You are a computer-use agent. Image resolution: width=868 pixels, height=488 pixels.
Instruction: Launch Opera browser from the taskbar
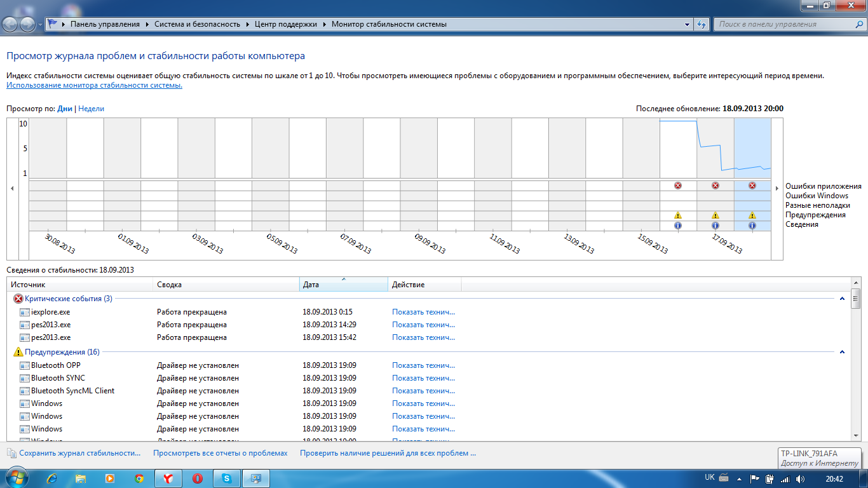click(198, 478)
